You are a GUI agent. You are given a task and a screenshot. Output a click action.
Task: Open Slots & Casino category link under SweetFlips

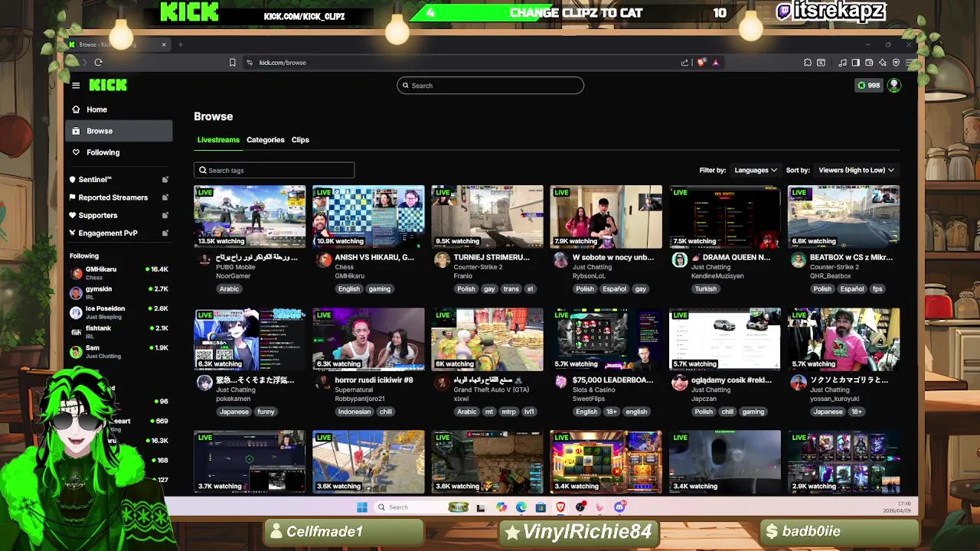[593, 390]
